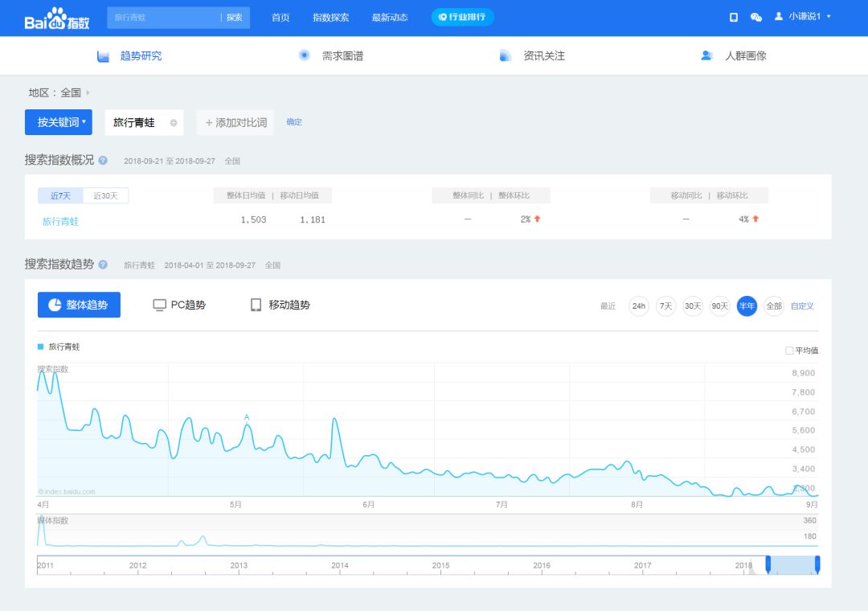Choose the 30天 time range
This screenshot has width=868, height=611.
pyautogui.click(x=693, y=305)
